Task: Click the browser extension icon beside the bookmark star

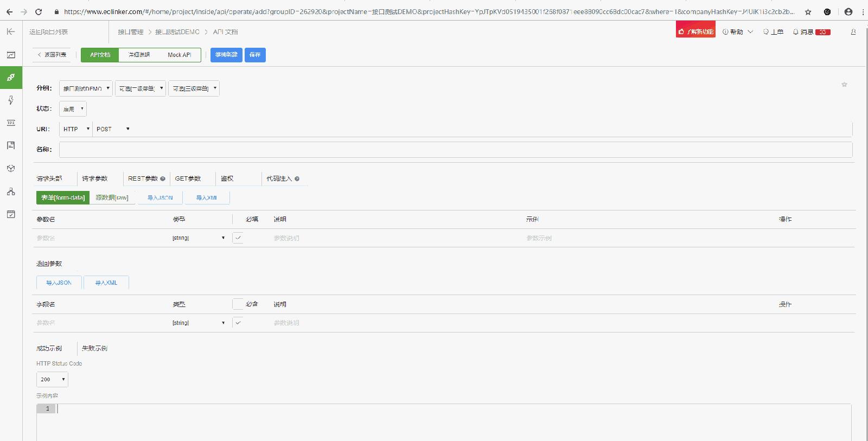Action: pyautogui.click(x=827, y=11)
